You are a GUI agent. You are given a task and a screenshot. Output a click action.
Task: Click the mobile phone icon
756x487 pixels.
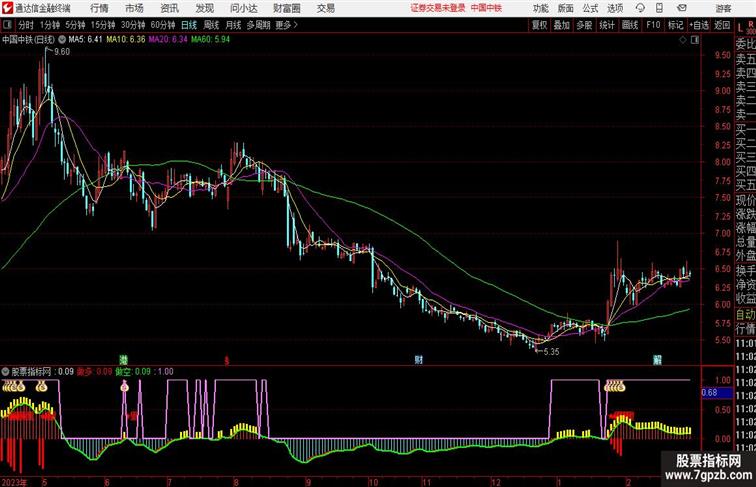(659, 8)
